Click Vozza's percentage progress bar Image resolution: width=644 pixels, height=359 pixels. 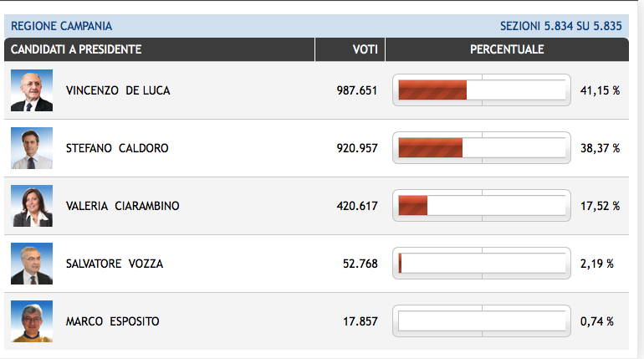point(481,264)
